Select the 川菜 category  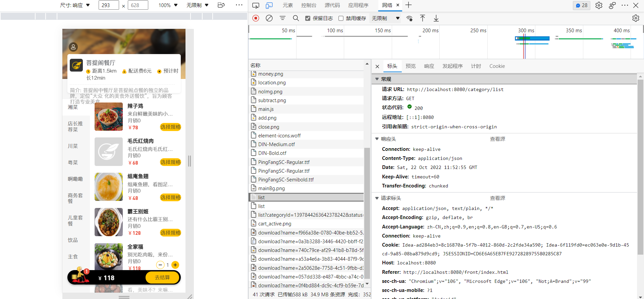click(73, 146)
